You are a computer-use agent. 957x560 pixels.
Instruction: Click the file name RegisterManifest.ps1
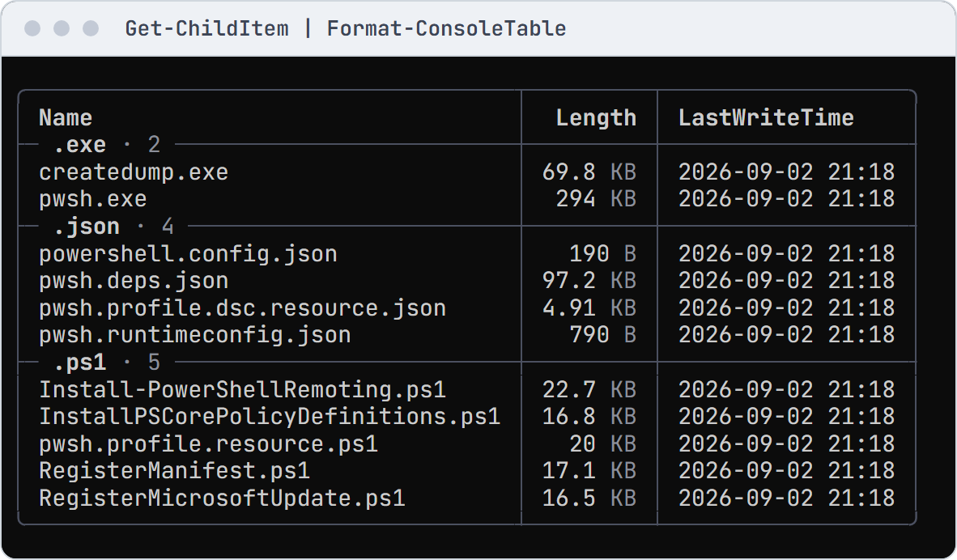[175, 471]
